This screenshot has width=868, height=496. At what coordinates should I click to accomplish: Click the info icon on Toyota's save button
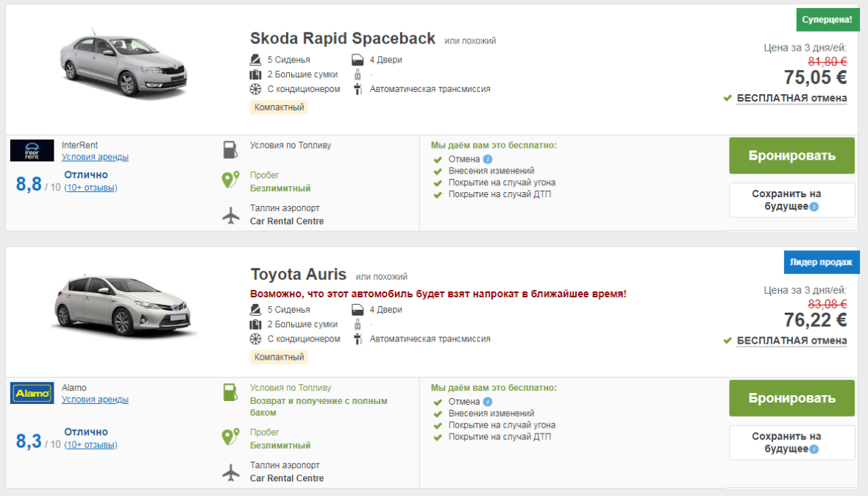tap(814, 450)
